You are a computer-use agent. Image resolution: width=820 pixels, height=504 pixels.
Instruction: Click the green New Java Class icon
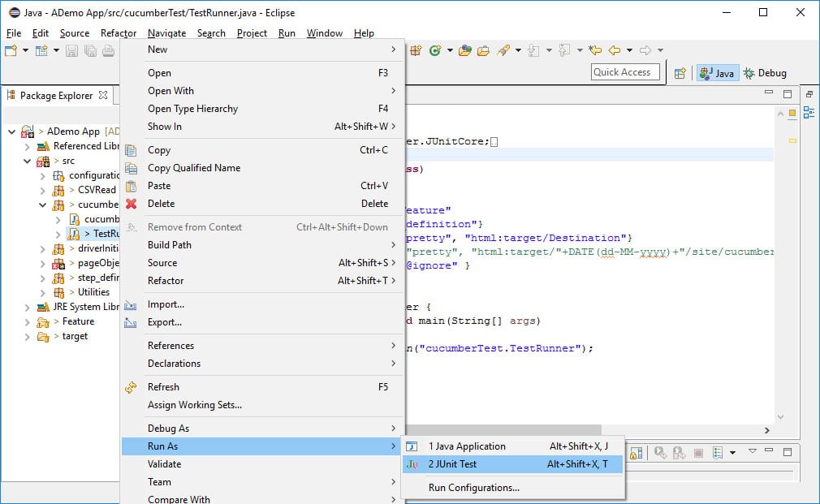click(x=435, y=50)
